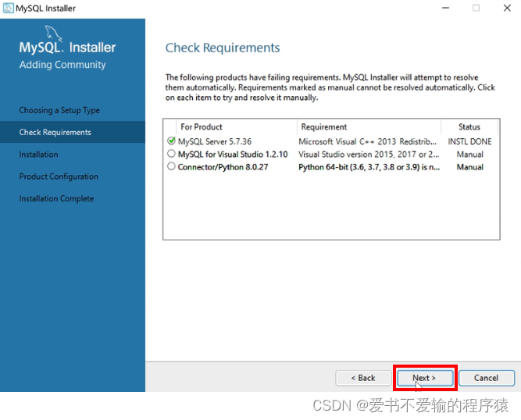Select the Connector/Python 8.0.27 radio circle

coord(171,166)
